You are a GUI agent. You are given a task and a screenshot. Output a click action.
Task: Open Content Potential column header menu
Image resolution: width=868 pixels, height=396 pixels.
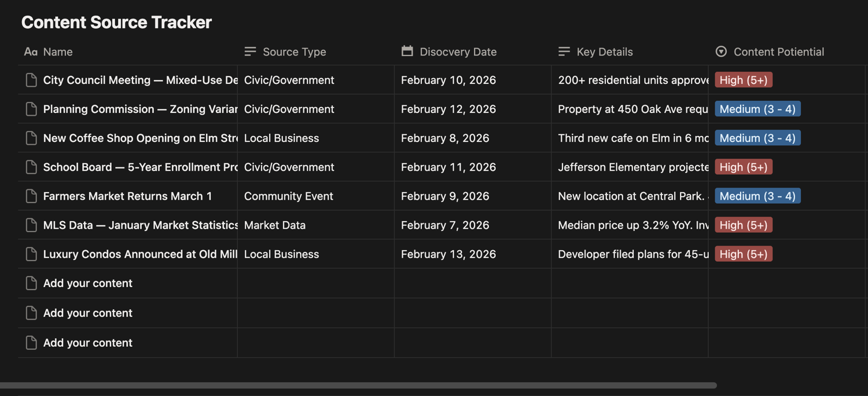[x=778, y=52]
